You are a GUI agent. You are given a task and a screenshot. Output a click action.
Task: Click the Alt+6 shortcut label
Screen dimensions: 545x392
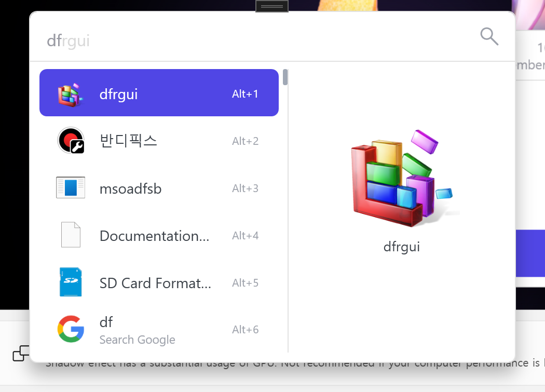pyautogui.click(x=245, y=330)
